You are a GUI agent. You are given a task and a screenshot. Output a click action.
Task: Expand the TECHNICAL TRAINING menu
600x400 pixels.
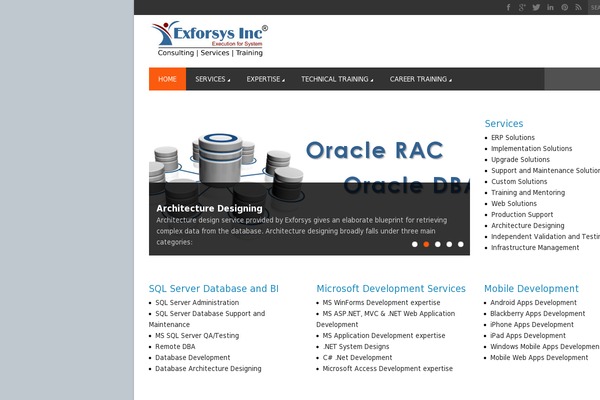337,79
